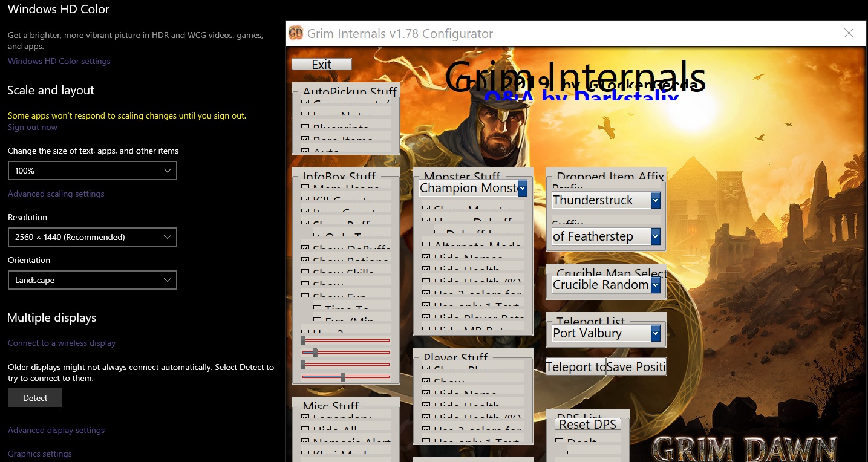Expand the Port Valbury teleport dropdown
Screen dimensions: 868x462
tap(655, 333)
